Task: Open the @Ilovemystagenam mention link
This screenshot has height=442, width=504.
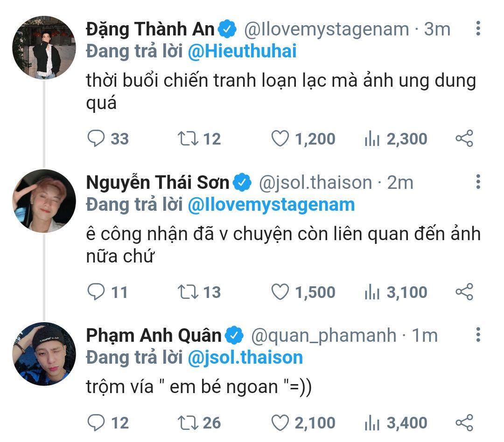Action: pyautogui.click(x=271, y=205)
